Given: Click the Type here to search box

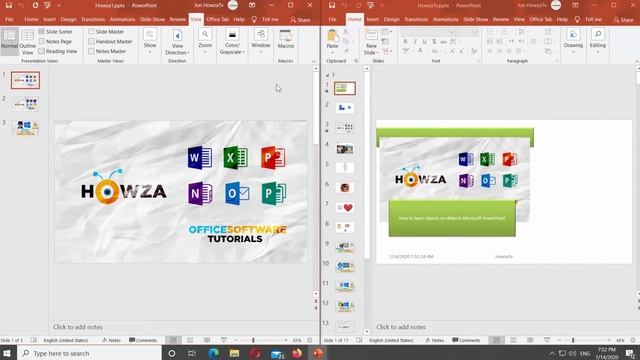Looking at the screenshot, I should (x=89, y=353).
